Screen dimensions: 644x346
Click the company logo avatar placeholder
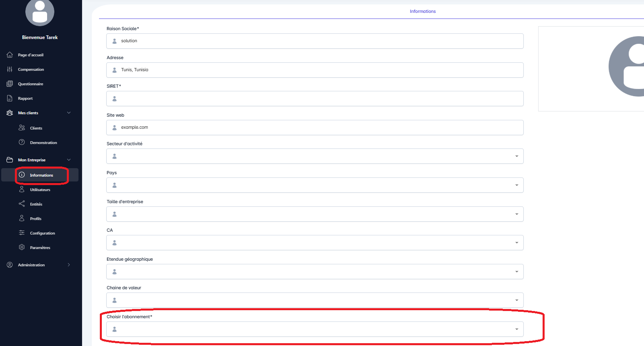[x=628, y=67]
